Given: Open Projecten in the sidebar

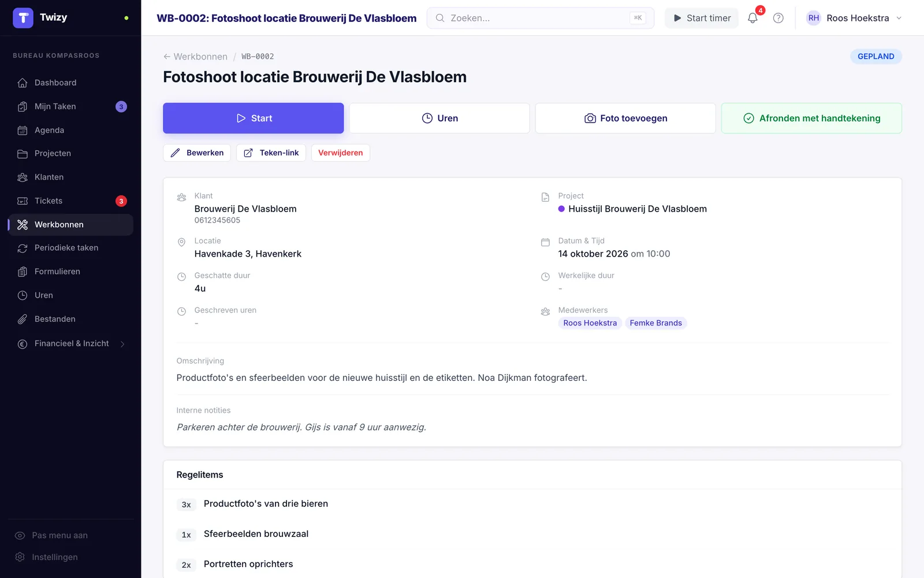Looking at the screenshot, I should (70, 153).
